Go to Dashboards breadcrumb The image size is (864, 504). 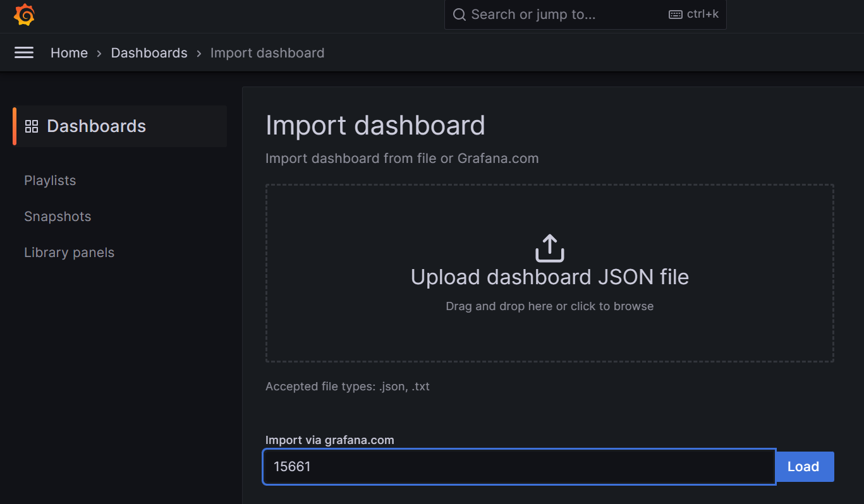pyautogui.click(x=149, y=53)
